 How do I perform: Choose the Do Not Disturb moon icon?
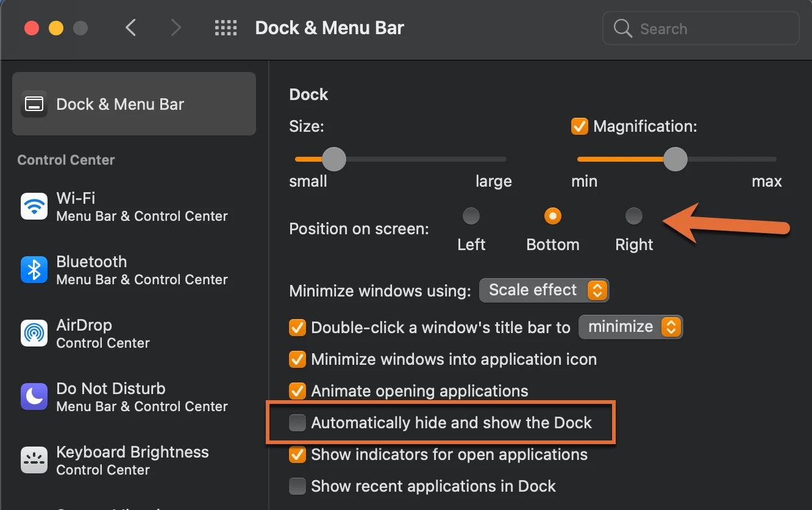coord(34,397)
